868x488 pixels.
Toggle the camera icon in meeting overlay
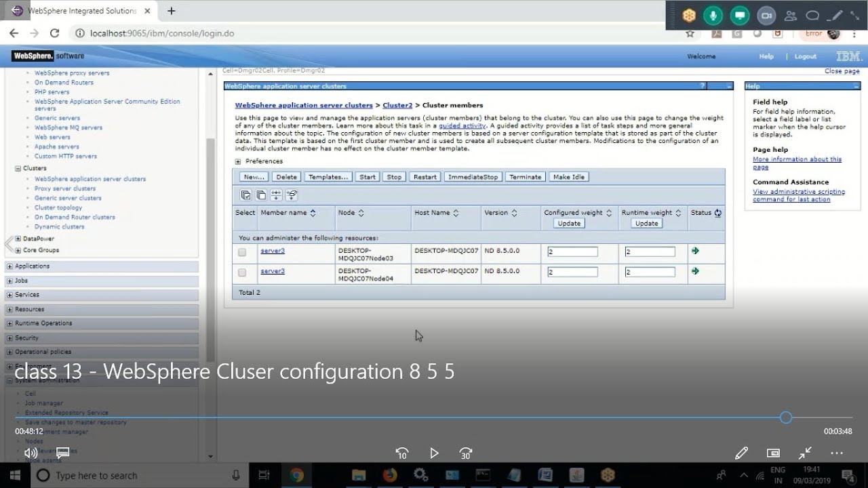[766, 15]
